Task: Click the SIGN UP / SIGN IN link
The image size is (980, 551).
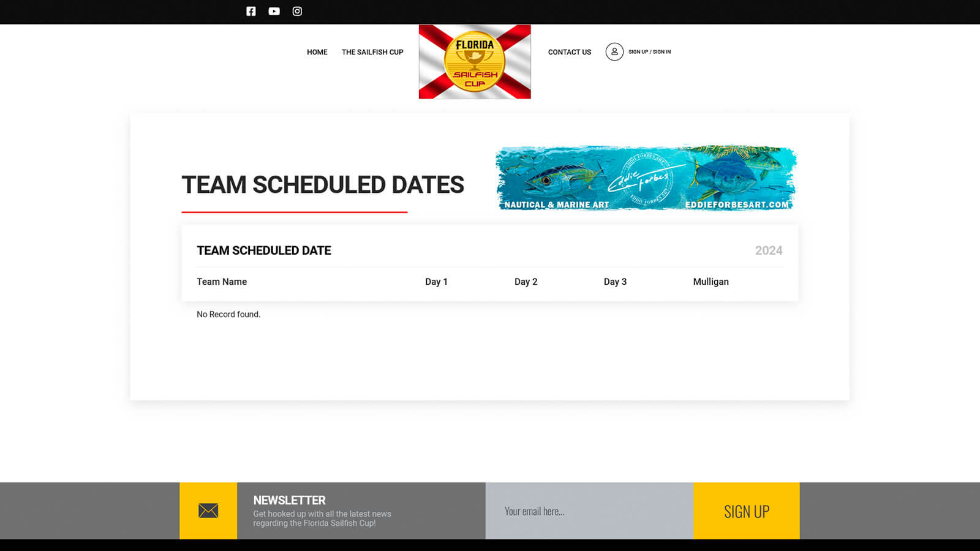Action: (x=649, y=52)
